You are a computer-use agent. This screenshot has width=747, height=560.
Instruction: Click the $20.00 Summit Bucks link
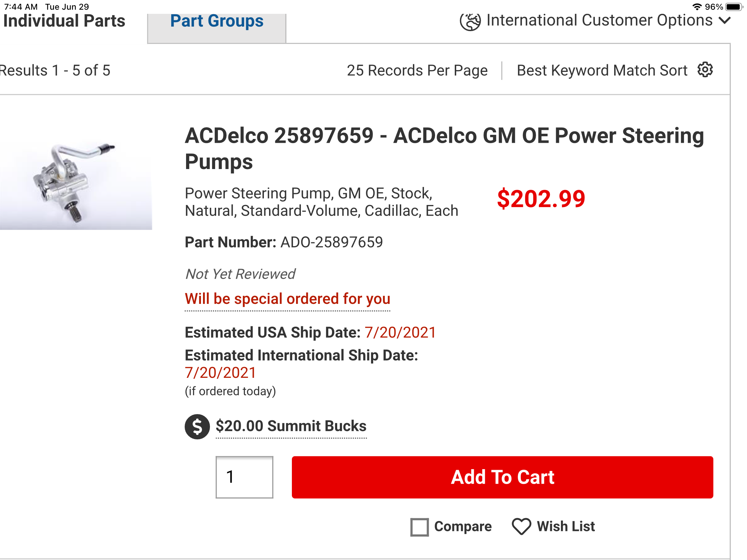click(291, 426)
